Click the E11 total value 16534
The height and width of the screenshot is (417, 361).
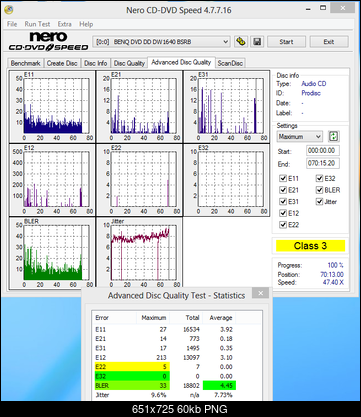(191, 329)
